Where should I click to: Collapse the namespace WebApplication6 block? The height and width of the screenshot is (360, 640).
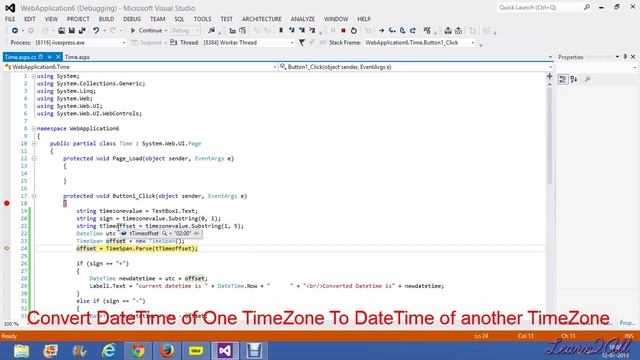[x=34, y=129]
